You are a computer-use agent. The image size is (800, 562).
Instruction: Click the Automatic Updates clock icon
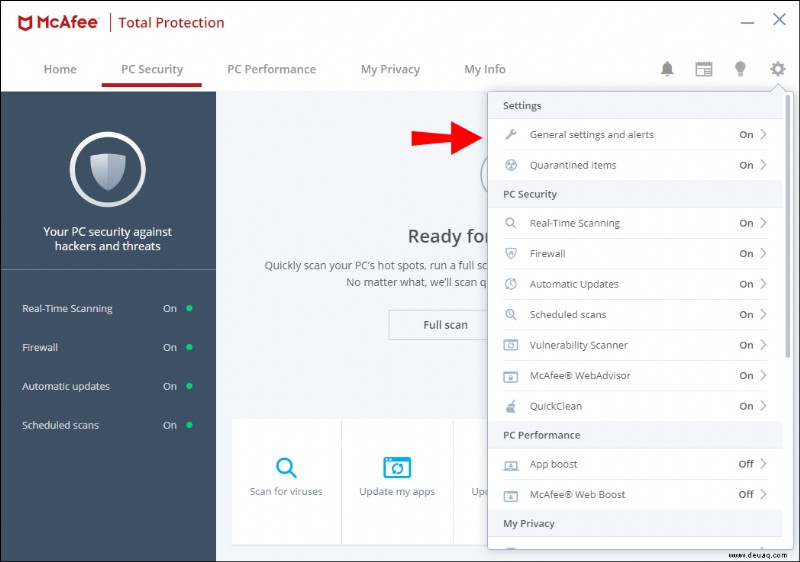(511, 284)
